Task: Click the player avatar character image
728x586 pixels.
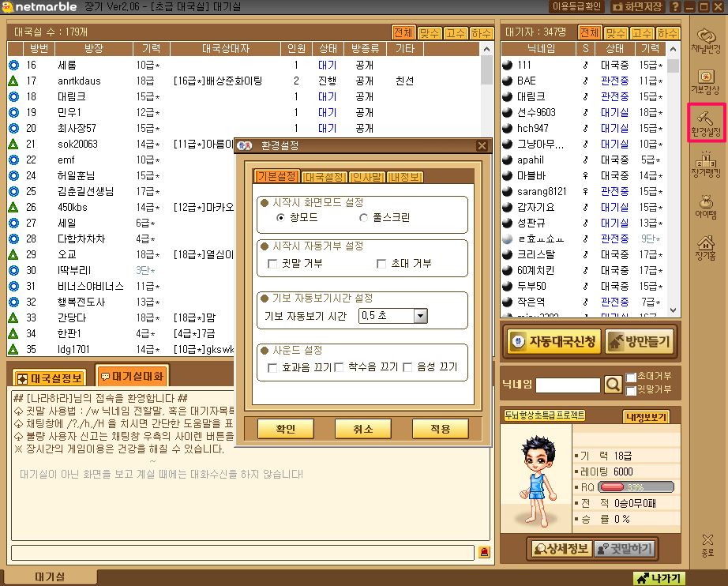Action: click(537, 481)
